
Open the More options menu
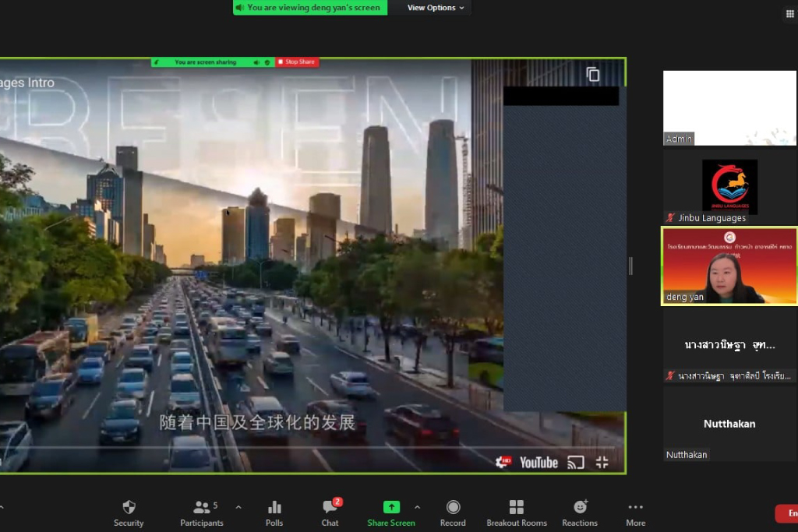[x=636, y=513]
